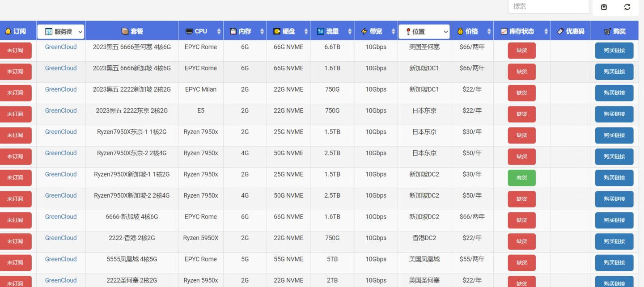This screenshot has width=644, height=287.
Task: Click the cart icon in 购买 header
Action: (607, 31)
